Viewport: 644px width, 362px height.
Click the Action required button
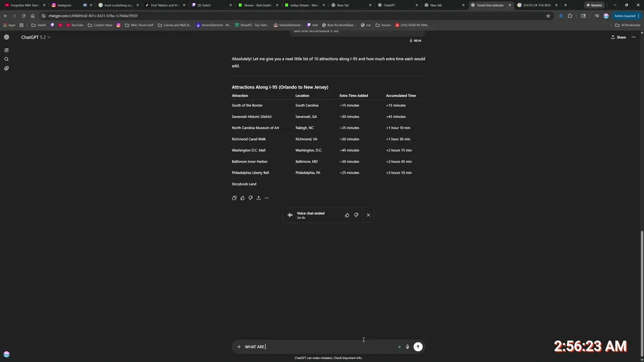click(626, 16)
